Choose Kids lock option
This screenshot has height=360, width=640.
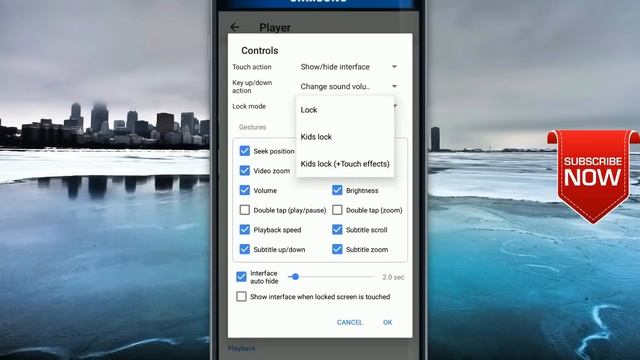coord(345,137)
